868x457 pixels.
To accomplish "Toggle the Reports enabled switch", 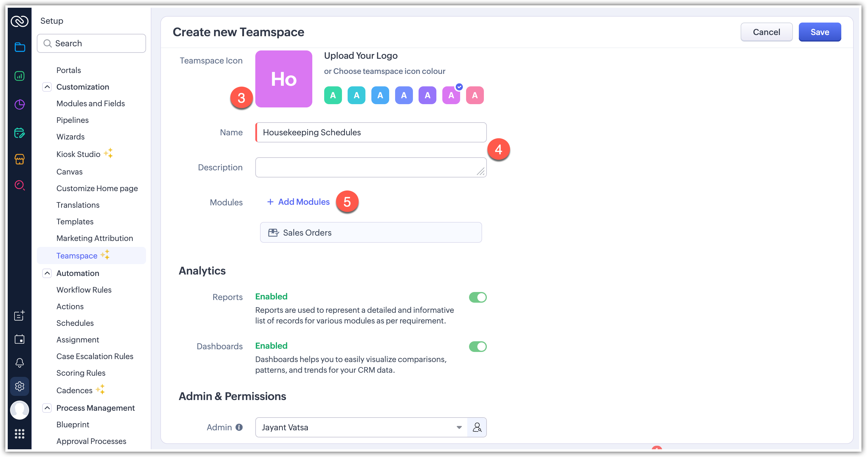I will coord(477,297).
